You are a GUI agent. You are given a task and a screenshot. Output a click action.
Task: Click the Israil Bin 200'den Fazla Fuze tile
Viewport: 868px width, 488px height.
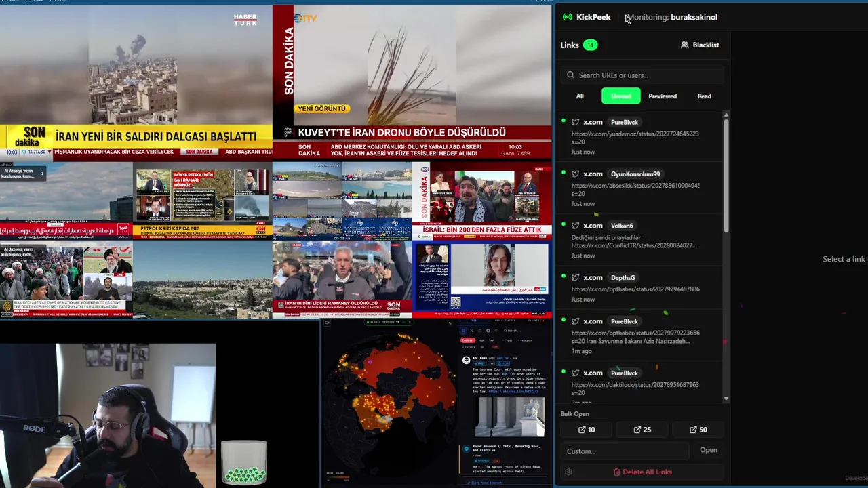click(482, 201)
